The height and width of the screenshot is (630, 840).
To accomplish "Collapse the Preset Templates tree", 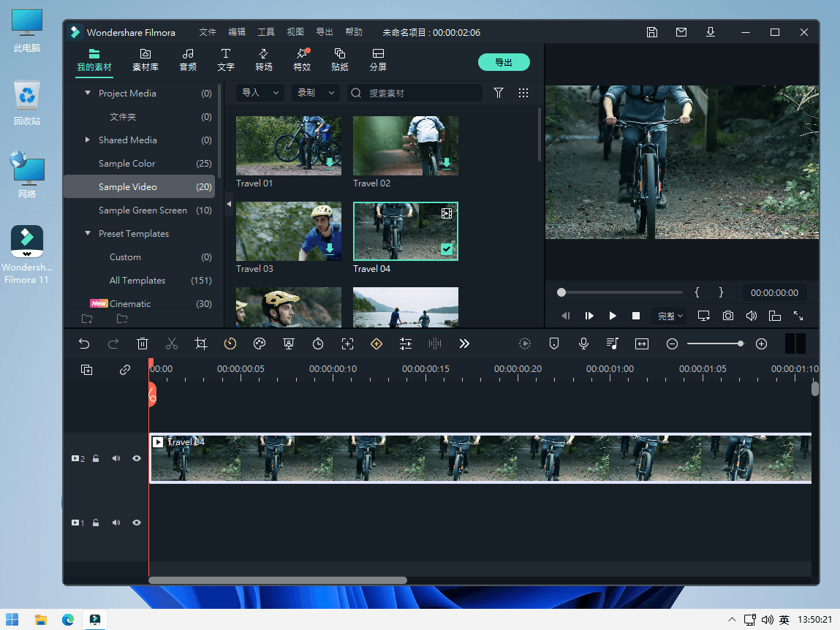I will (87, 234).
